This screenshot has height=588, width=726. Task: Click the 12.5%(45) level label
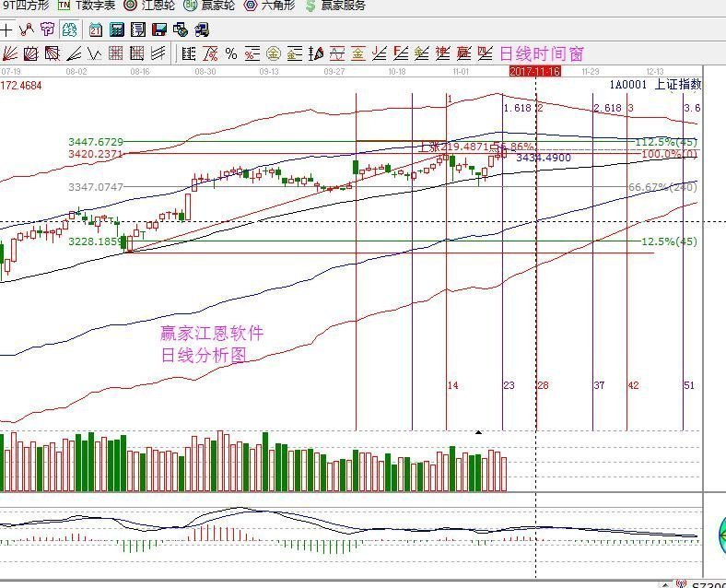669,241
